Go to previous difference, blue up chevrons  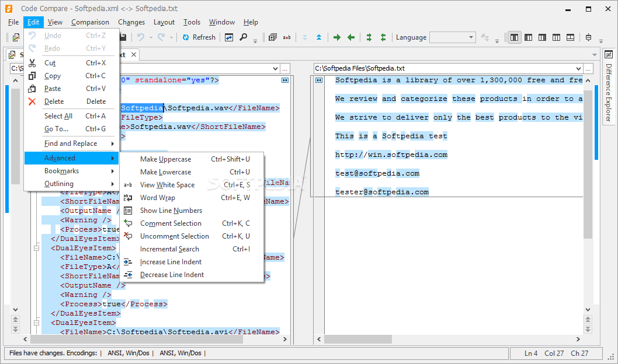tap(319, 37)
